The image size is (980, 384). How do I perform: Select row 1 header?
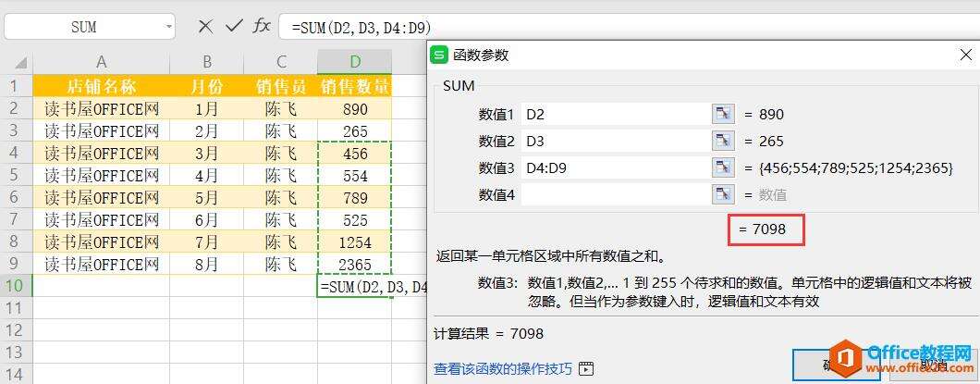[17, 86]
